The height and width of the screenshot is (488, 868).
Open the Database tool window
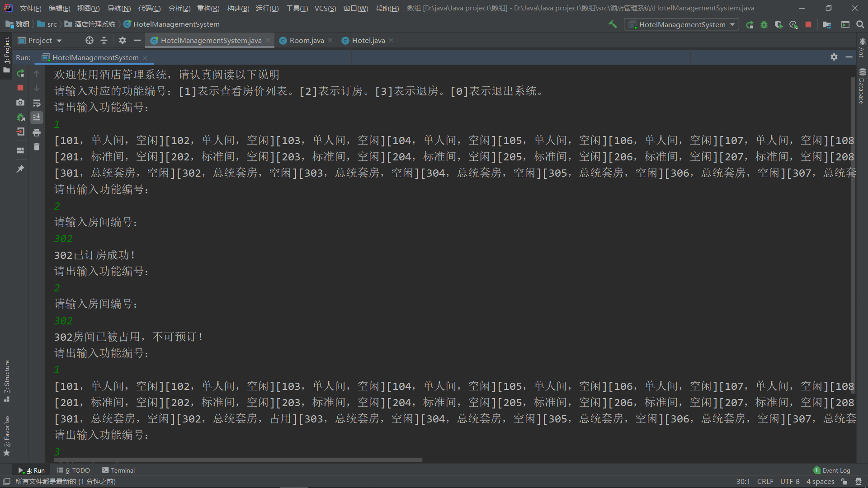pyautogui.click(x=862, y=86)
